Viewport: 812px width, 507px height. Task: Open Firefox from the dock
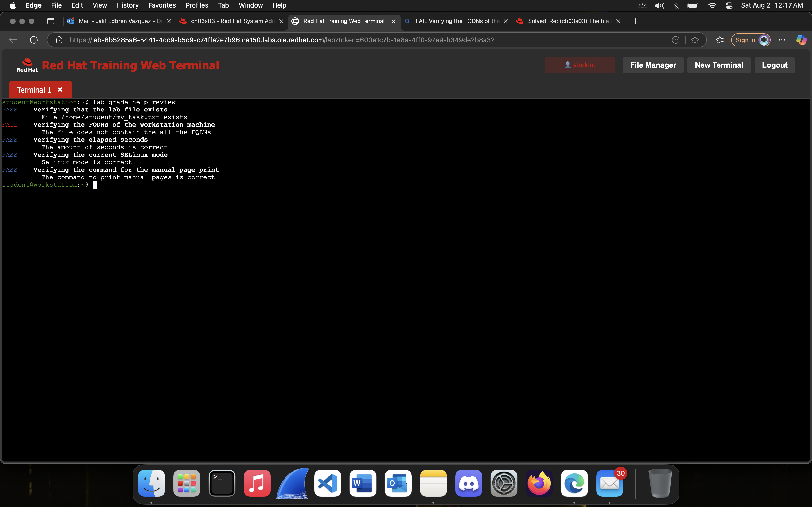[x=539, y=484]
